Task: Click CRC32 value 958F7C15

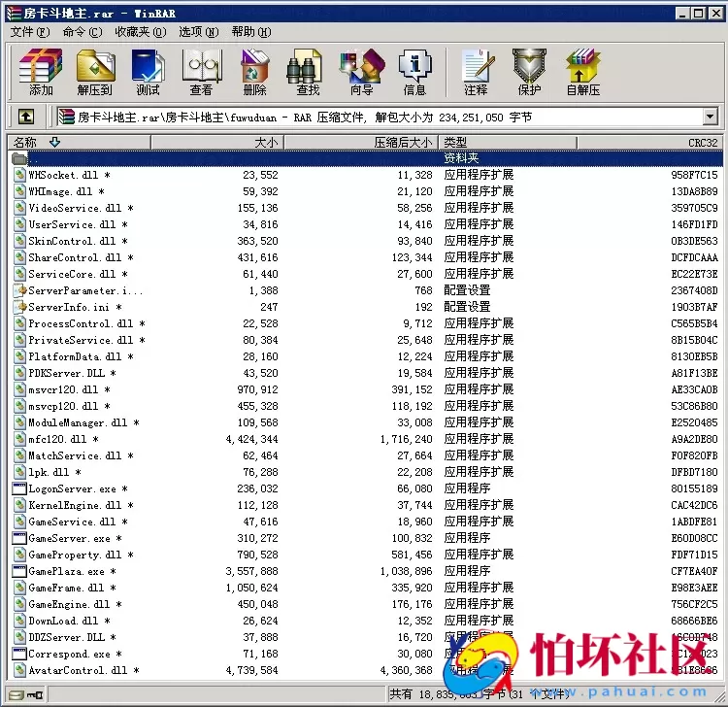Action: [694, 175]
